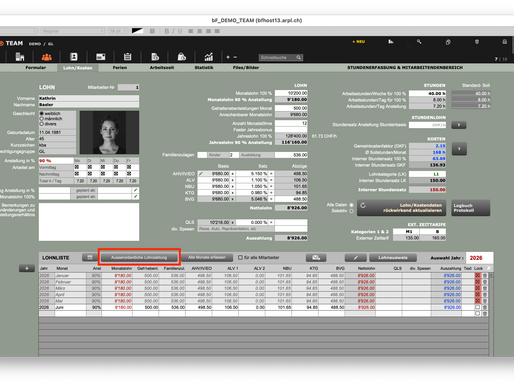Select the orange team members icon

point(47,57)
